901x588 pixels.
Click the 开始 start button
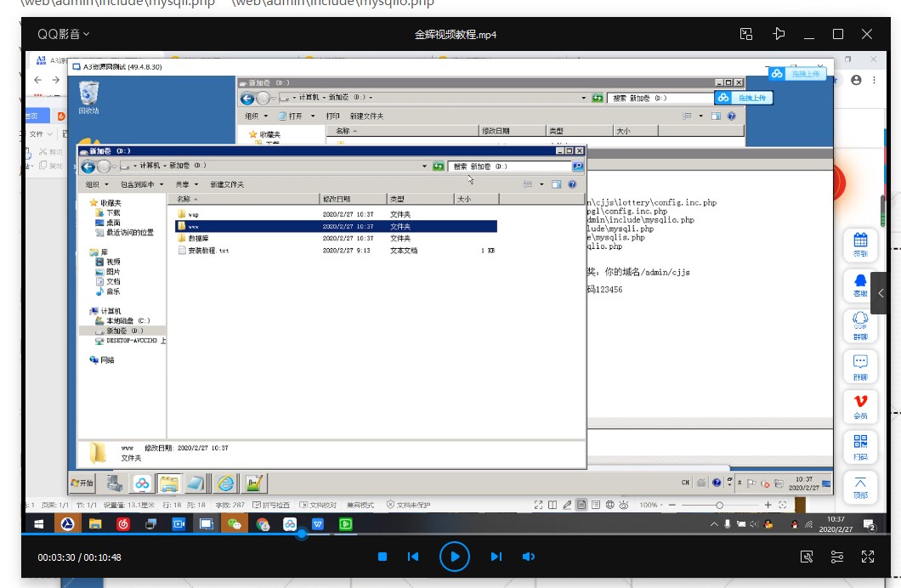[83, 483]
